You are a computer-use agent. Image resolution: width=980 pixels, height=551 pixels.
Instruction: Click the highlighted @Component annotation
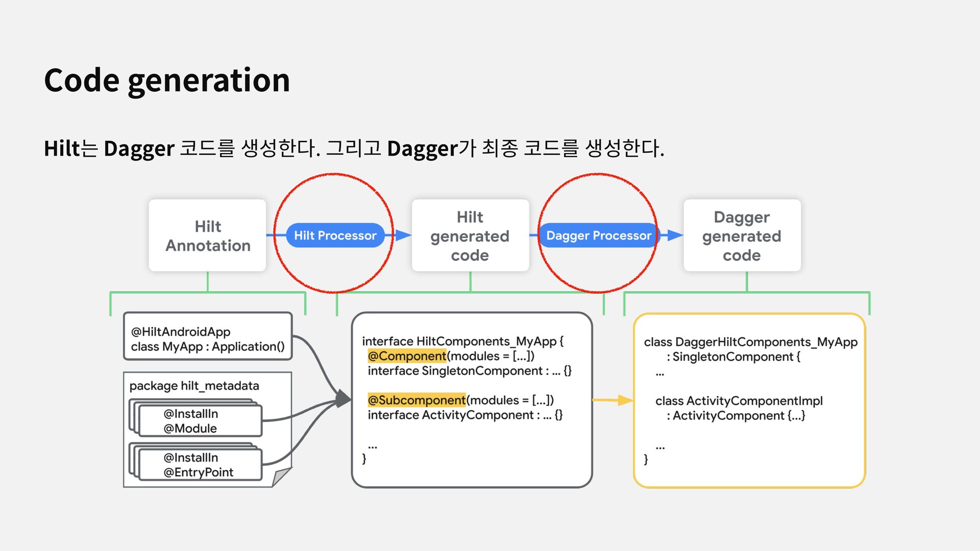[x=407, y=356]
